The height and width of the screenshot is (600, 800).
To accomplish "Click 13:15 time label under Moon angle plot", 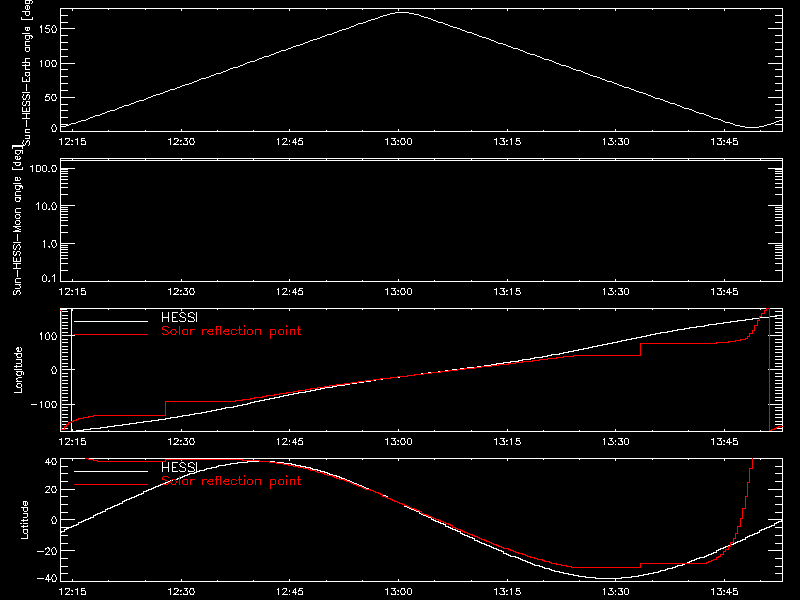I will 507,291.
